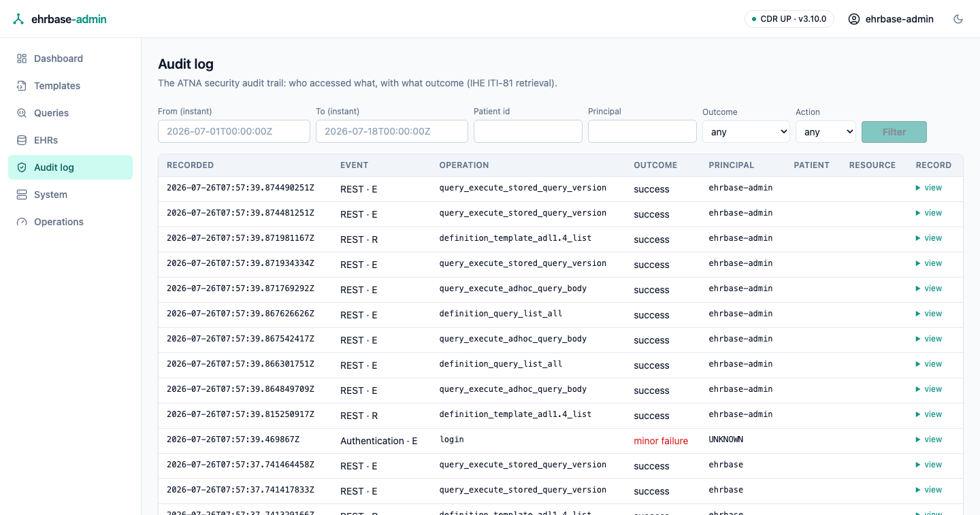Click the Audit log shield icon
This screenshot has height=515, width=980.
point(22,167)
